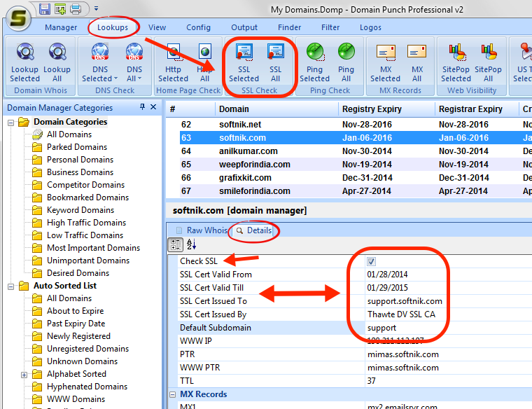Viewport: 532px width, 409px height.
Task: Run Ping All check
Action: [346, 62]
